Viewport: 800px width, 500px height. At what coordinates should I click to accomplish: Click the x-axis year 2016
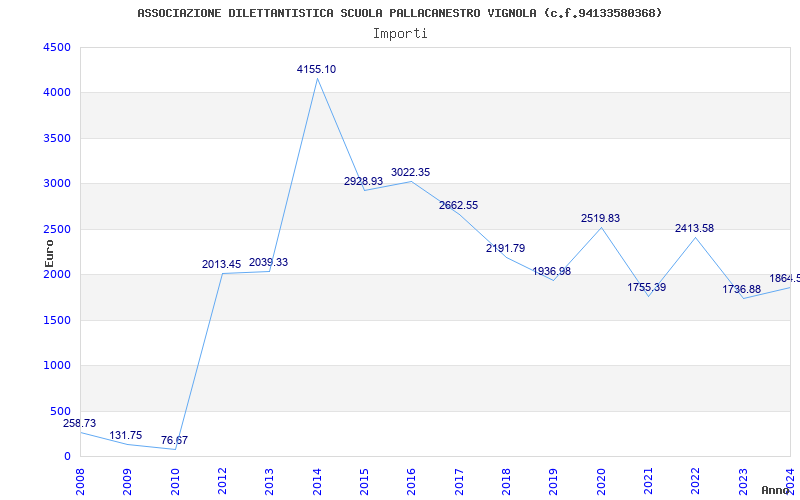[x=411, y=482]
